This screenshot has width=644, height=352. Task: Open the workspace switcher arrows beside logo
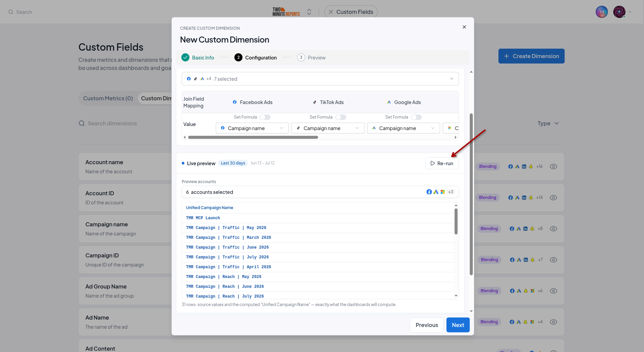309,12
